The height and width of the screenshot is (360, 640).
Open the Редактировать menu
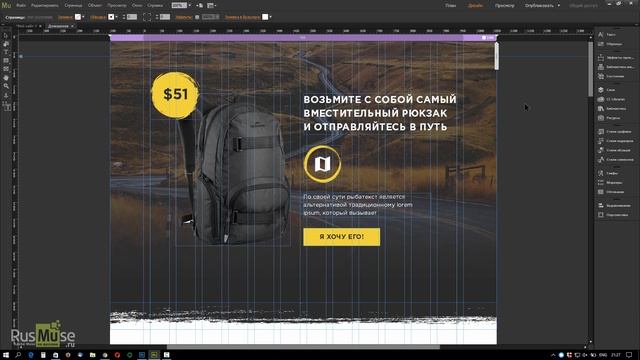tap(44, 6)
